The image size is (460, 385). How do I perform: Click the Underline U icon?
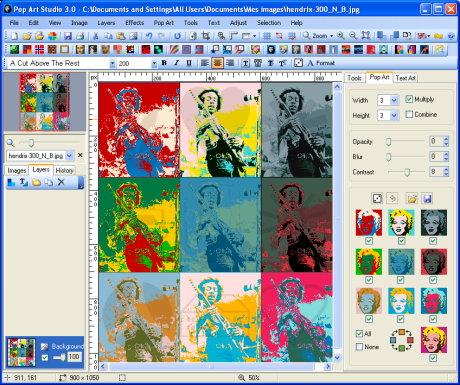click(x=189, y=63)
